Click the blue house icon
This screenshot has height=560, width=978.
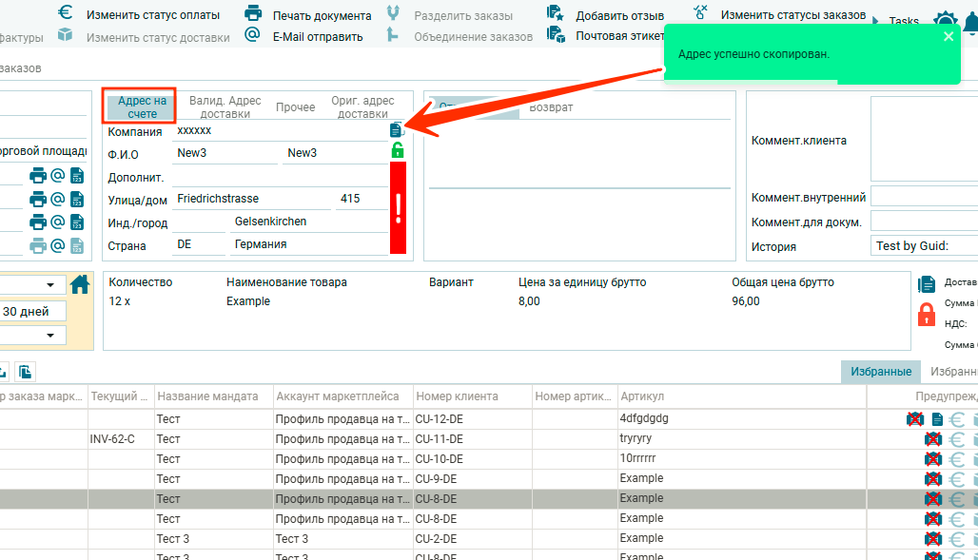click(x=80, y=283)
